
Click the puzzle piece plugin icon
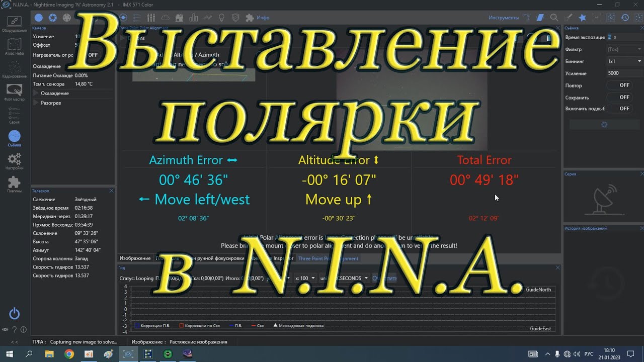tap(250, 18)
